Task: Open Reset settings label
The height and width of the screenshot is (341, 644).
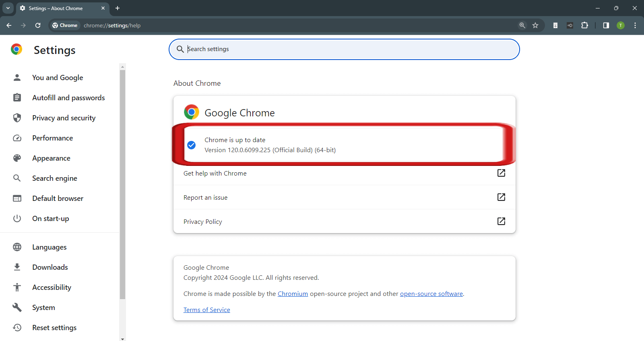Action: tap(54, 328)
